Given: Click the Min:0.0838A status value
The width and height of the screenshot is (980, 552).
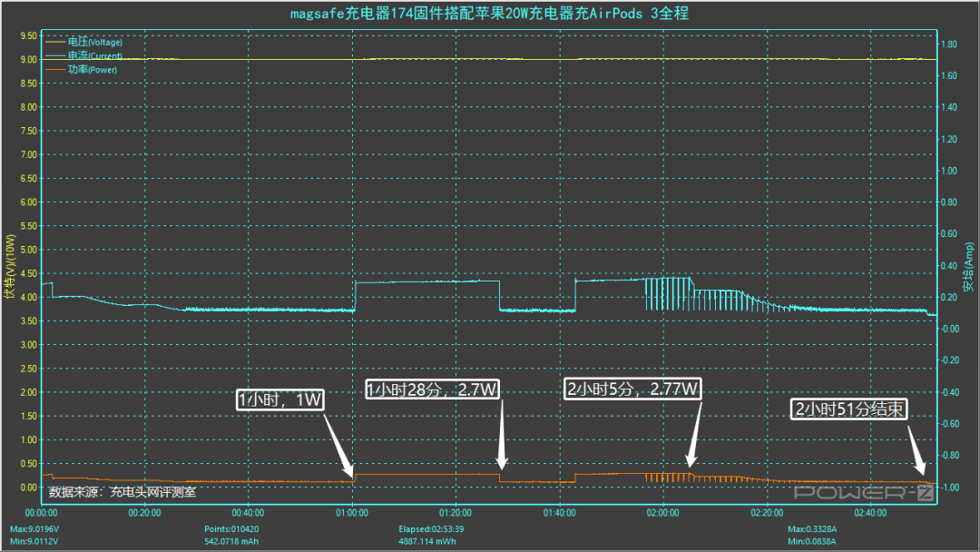Looking at the screenshot, I should coord(811,541).
